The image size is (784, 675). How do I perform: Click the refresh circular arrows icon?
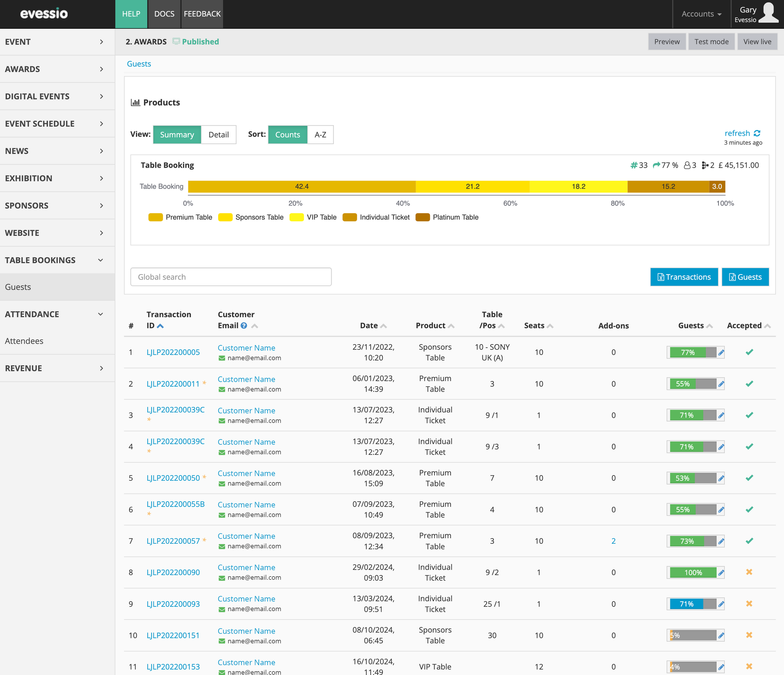[757, 133]
